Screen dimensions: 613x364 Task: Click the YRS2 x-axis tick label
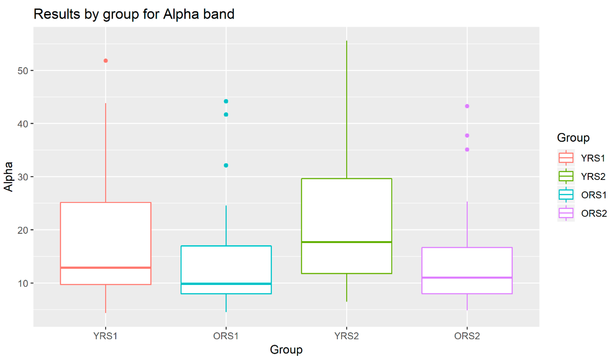coord(346,336)
